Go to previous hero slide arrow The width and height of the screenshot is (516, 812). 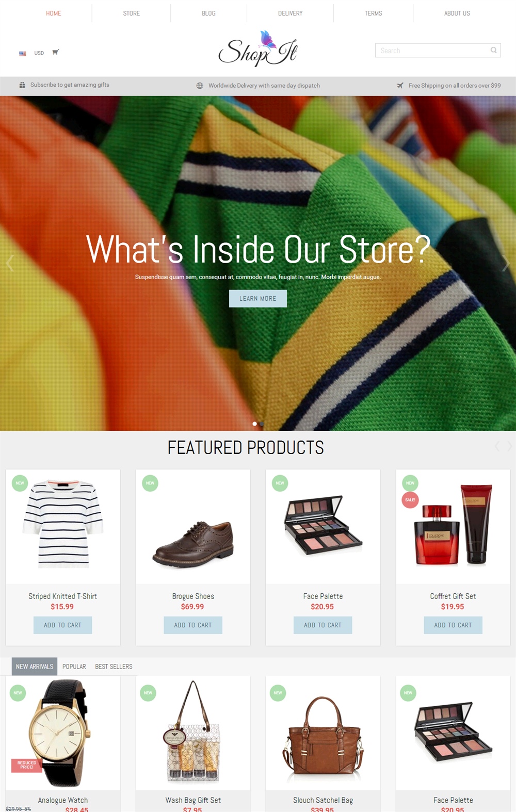[10, 263]
